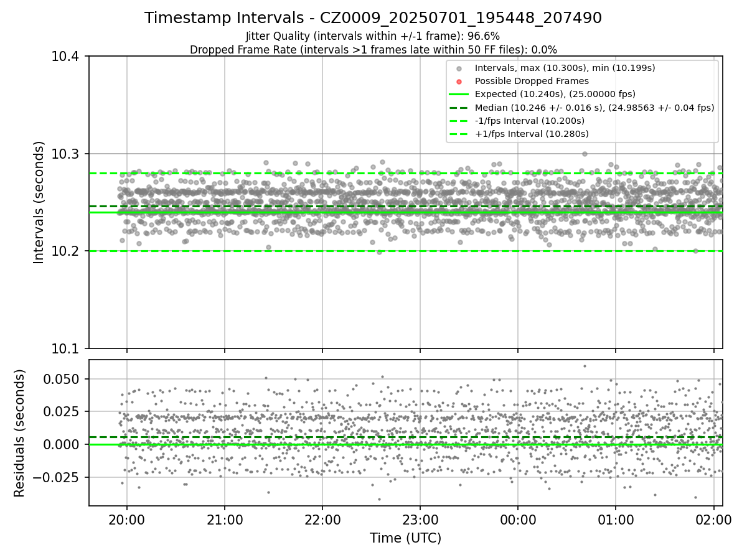Click the '02:00' time tick label

click(x=713, y=519)
